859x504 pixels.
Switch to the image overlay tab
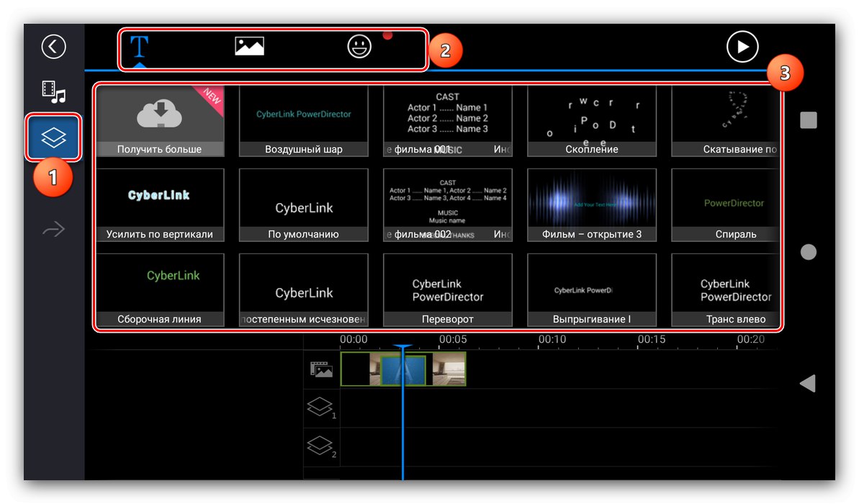249,47
